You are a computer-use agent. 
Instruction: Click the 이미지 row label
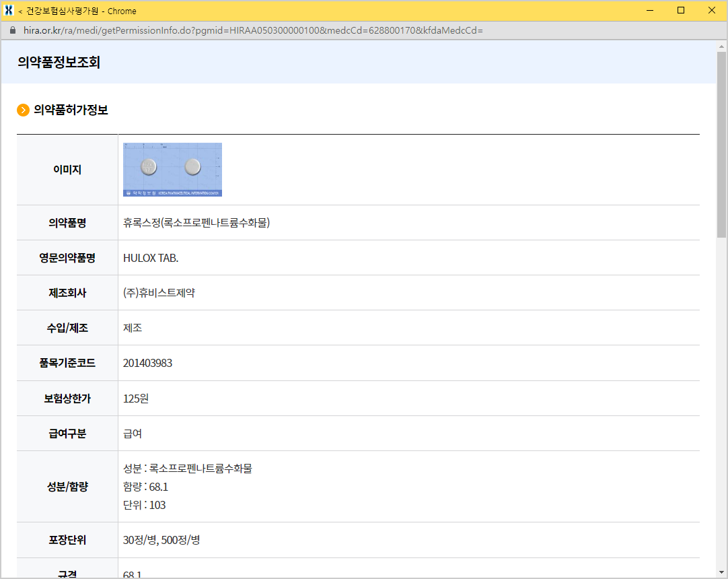point(67,170)
